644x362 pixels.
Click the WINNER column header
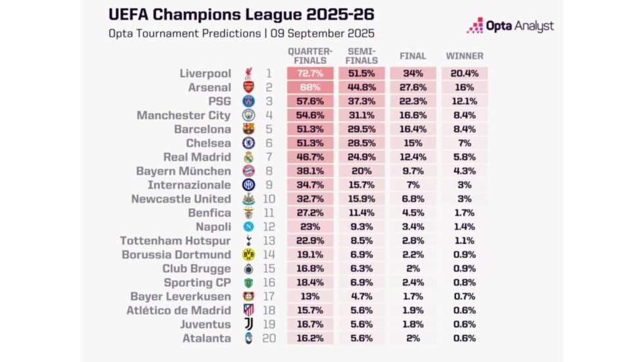[x=464, y=57]
